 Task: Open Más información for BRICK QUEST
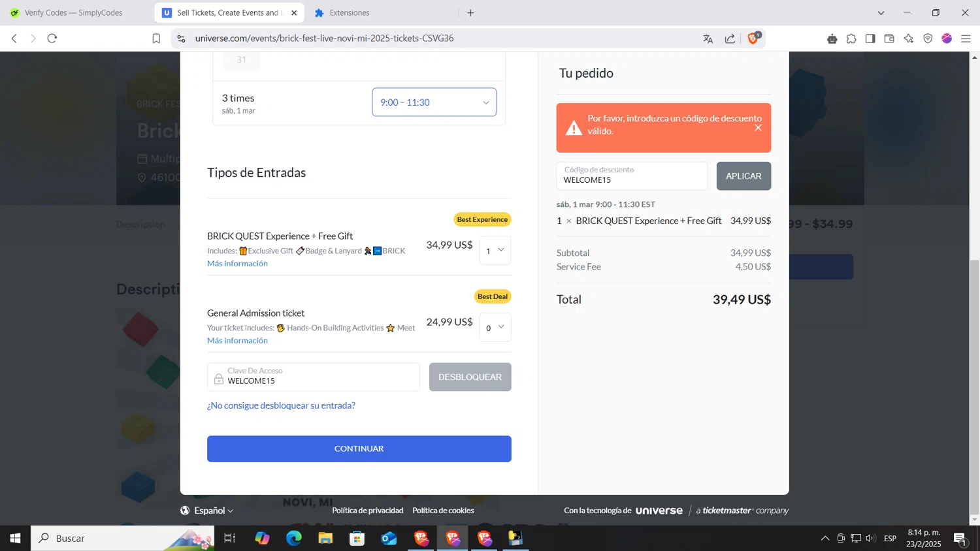click(237, 264)
